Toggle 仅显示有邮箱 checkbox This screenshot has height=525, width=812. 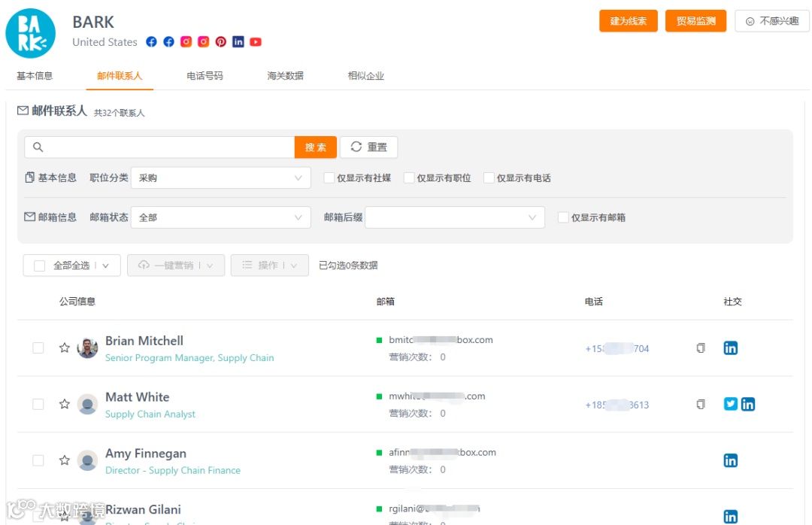(563, 217)
